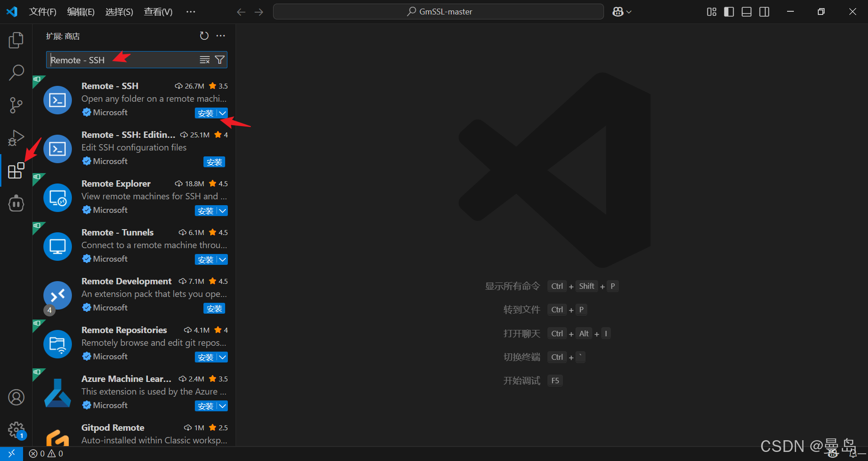The width and height of the screenshot is (868, 461).
Task: Install the Remote - Tunnels extension
Action: click(206, 259)
